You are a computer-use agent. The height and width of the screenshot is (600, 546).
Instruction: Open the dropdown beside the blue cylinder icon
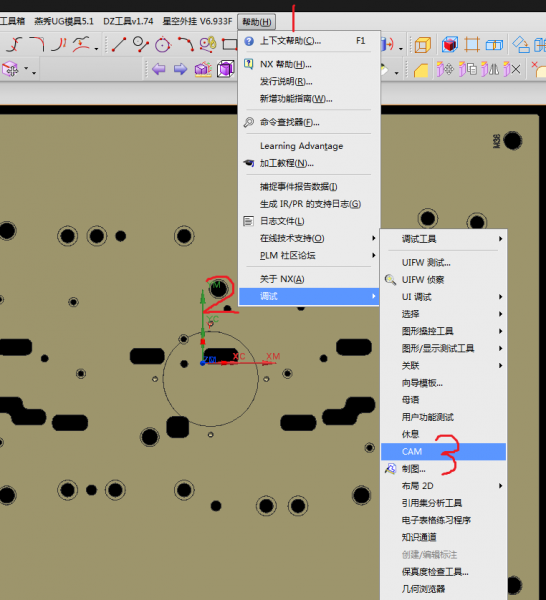click(401, 49)
